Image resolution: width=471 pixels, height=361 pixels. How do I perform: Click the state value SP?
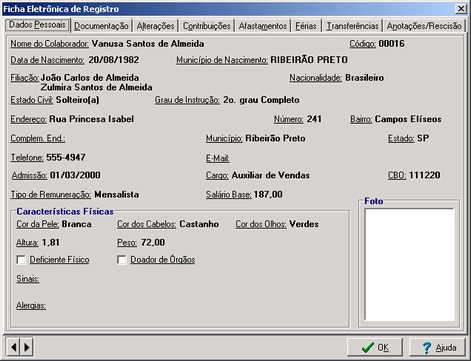423,138
